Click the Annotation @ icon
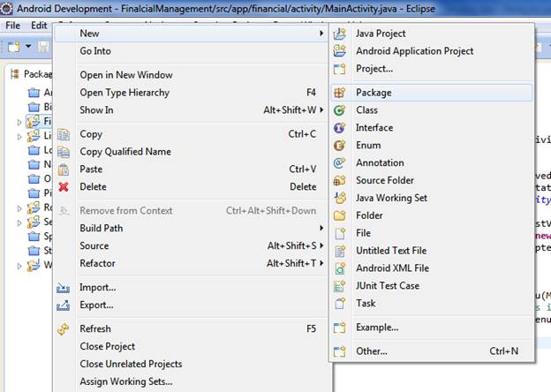The width and height of the screenshot is (551, 392). click(x=339, y=163)
